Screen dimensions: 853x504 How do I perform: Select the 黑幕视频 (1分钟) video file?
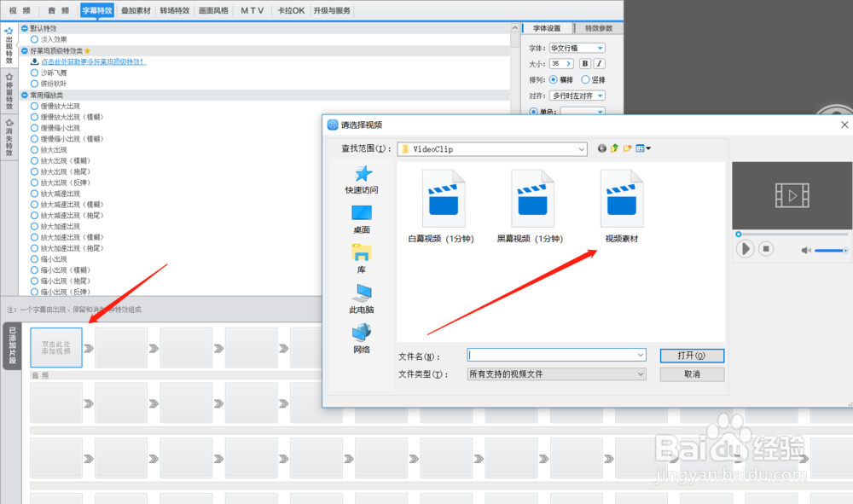tap(531, 206)
